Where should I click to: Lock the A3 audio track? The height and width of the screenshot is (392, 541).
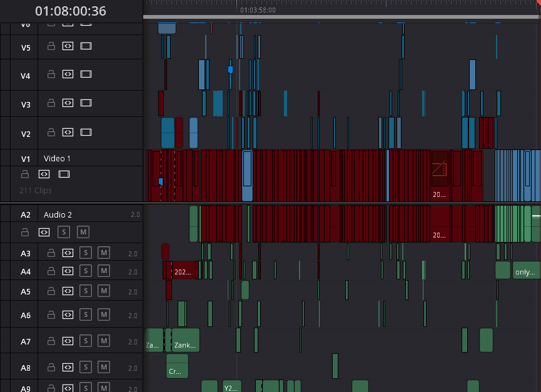pos(51,253)
